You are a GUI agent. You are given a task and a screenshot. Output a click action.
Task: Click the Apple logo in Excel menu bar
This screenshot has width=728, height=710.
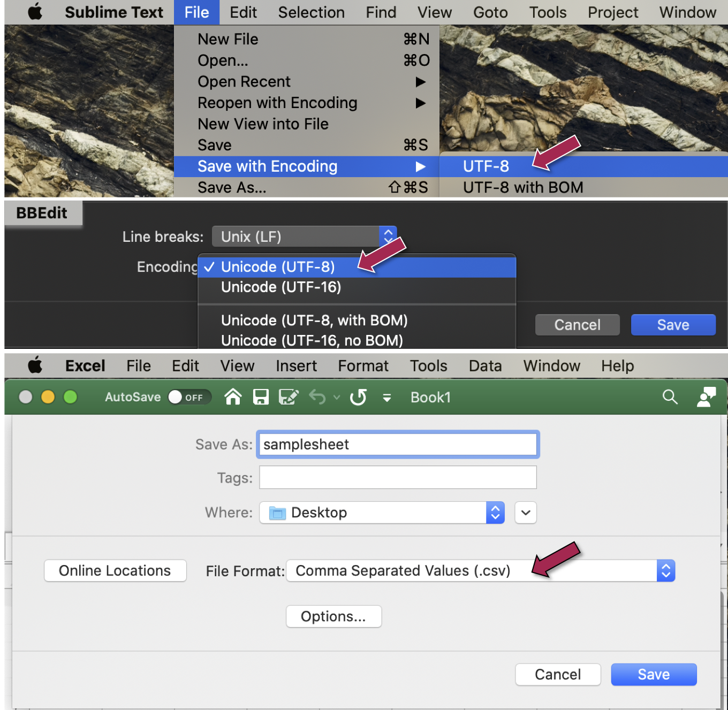tap(35, 365)
